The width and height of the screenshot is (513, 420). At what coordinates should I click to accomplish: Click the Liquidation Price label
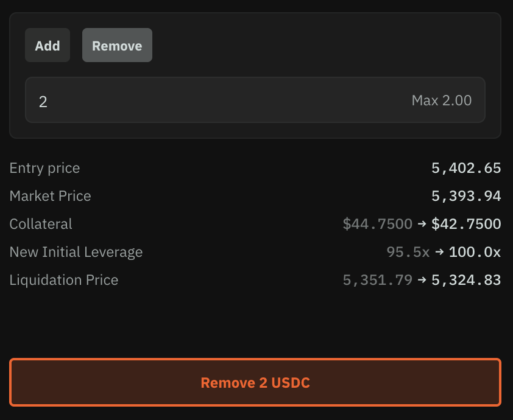(x=64, y=280)
